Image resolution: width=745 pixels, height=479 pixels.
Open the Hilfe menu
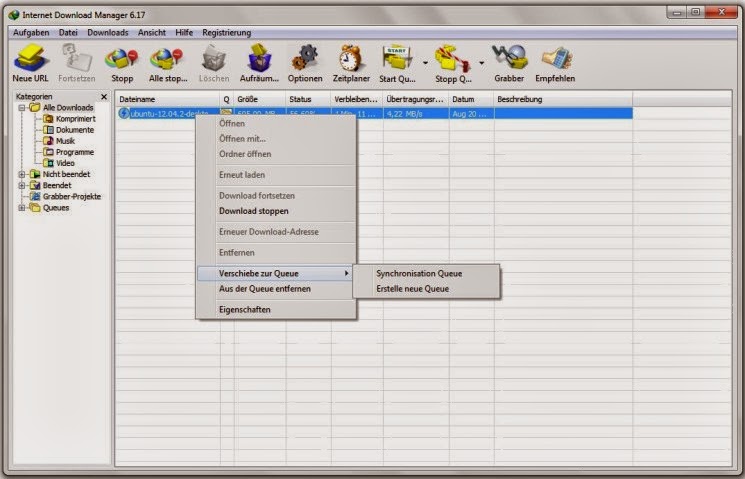pyautogui.click(x=184, y=33)
